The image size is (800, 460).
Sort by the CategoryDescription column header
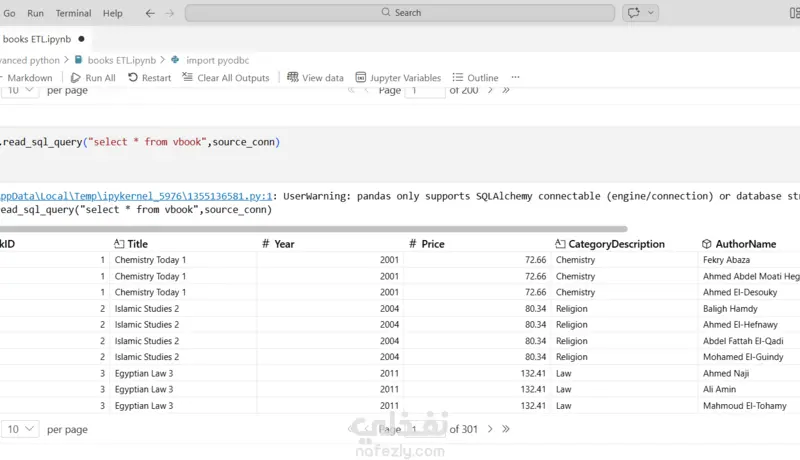tap(616, 244)
